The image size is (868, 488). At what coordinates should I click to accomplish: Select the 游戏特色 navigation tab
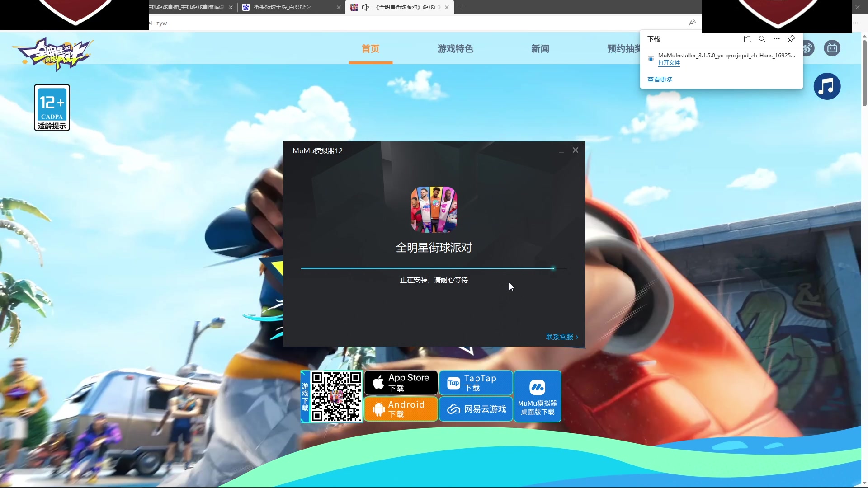pyautogui.click(x=455, y=49)
